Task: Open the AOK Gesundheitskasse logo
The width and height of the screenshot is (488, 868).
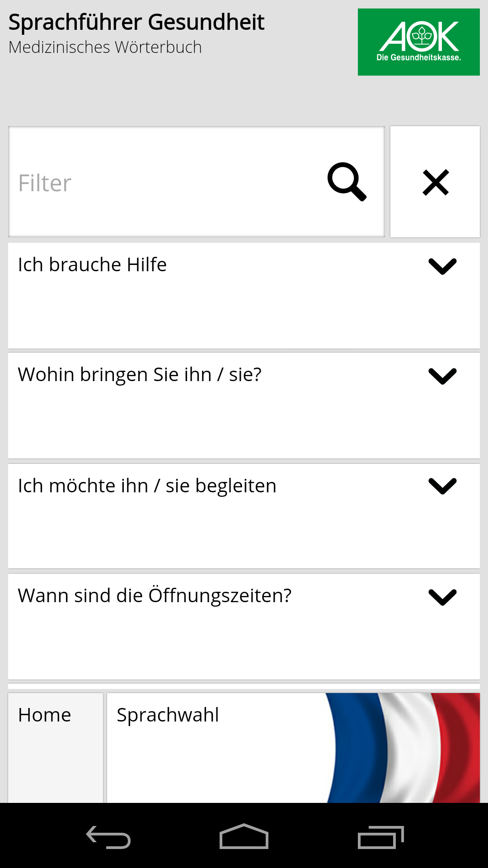Action: 418,42
